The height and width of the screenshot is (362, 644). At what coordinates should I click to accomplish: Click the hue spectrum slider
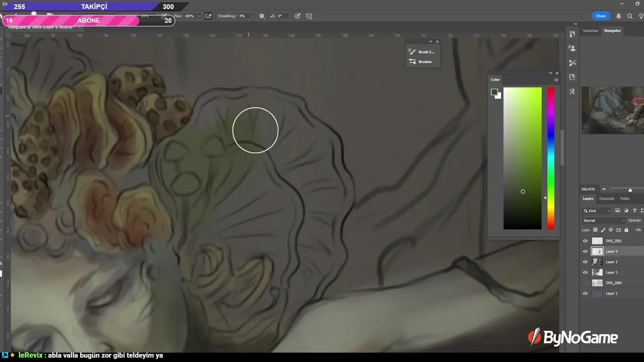point(551,158)
